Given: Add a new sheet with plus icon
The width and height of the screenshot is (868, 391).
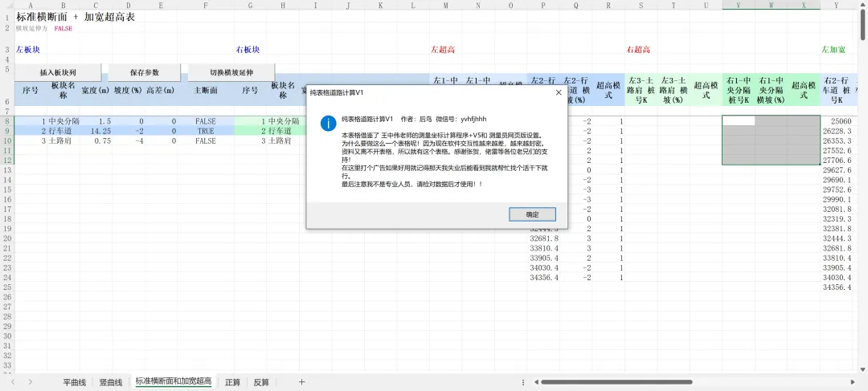Looking at the screenshot, I should [x=301, y=381].
